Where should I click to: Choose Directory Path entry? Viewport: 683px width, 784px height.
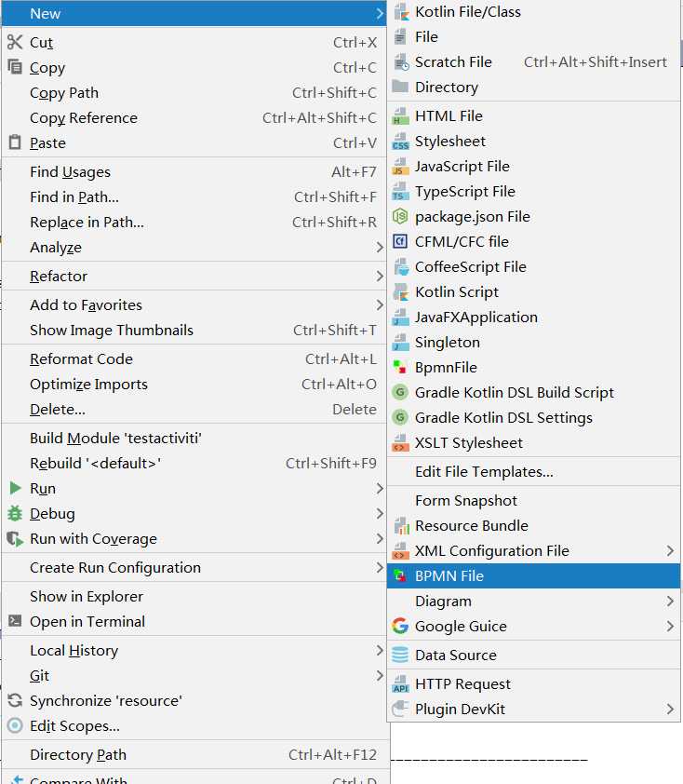194,754
